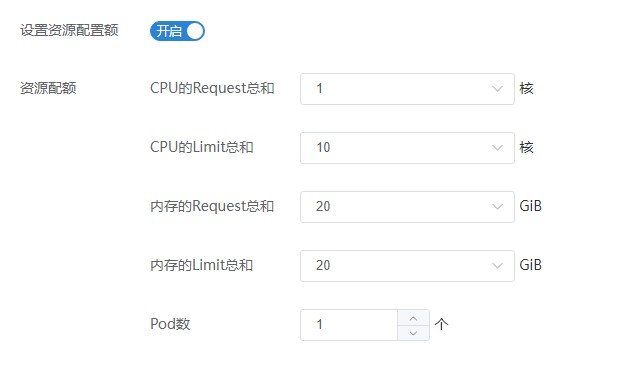Click the chevron arrow in memory Request field
Image resolution: width=625 pixels, height=374 pixels.
point(497,207)
